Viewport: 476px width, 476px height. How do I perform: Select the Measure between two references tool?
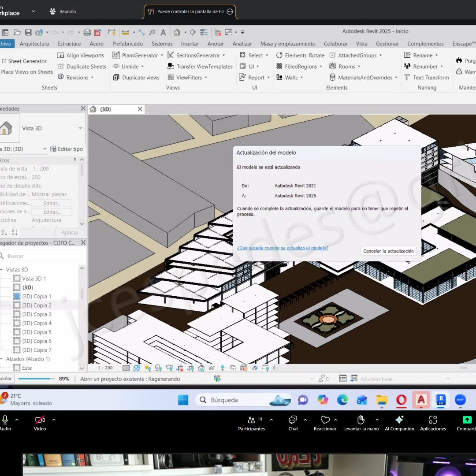(125, 32)
